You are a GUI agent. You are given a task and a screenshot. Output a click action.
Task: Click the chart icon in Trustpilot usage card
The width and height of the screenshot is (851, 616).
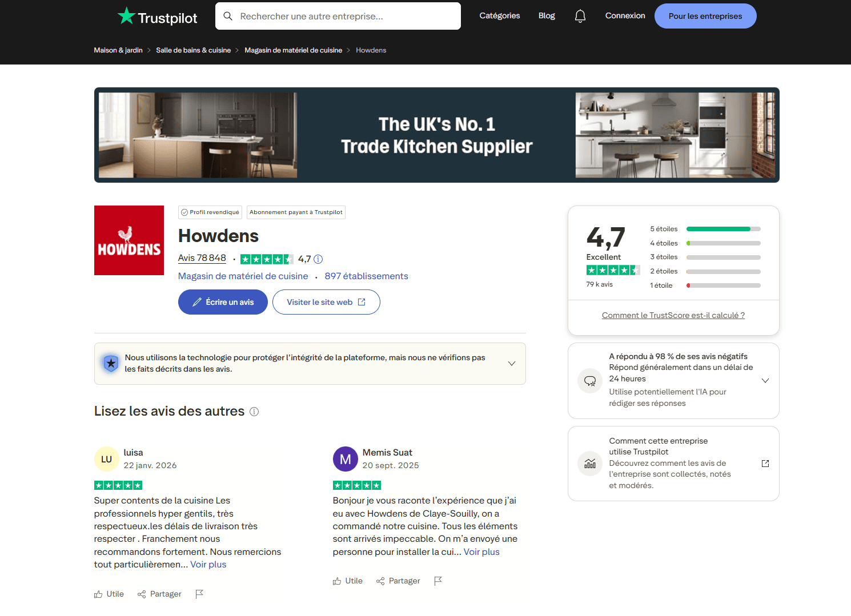pos(590,464)
